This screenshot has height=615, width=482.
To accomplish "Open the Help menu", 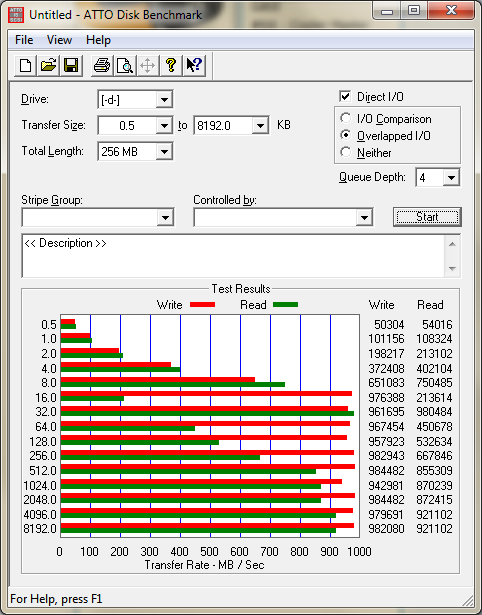I will [x=98, y=40].
